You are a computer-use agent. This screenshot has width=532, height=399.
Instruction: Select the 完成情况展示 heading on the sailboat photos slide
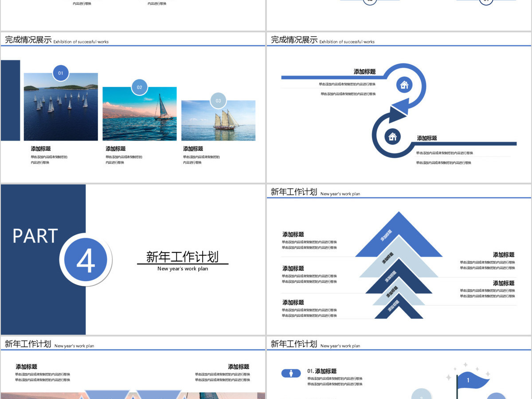(28, 40)
